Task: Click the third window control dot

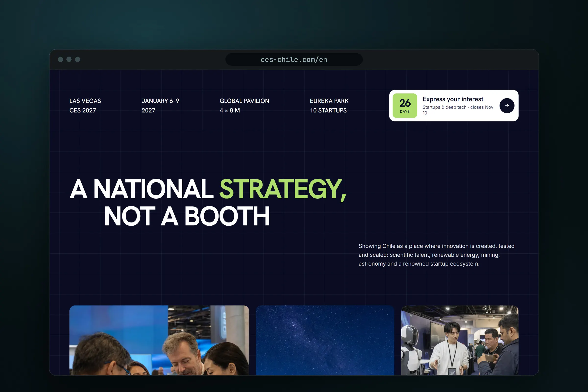Action: click(77, 59)
